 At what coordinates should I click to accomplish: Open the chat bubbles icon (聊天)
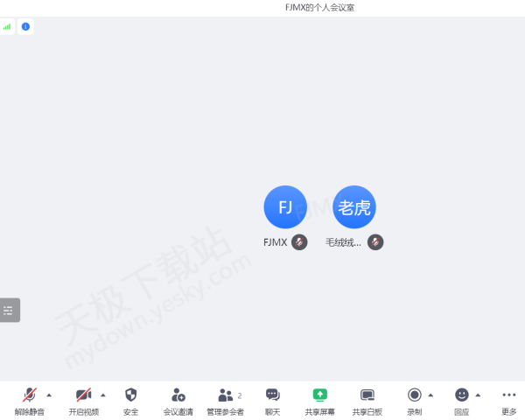coord(272,395)
